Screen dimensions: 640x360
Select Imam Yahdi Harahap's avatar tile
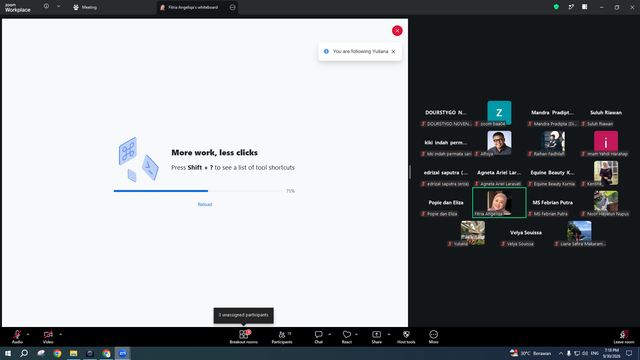point(606,143)
